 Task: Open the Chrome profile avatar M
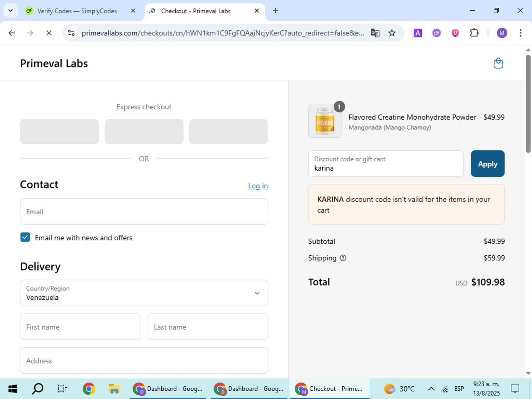coord(502,33)
